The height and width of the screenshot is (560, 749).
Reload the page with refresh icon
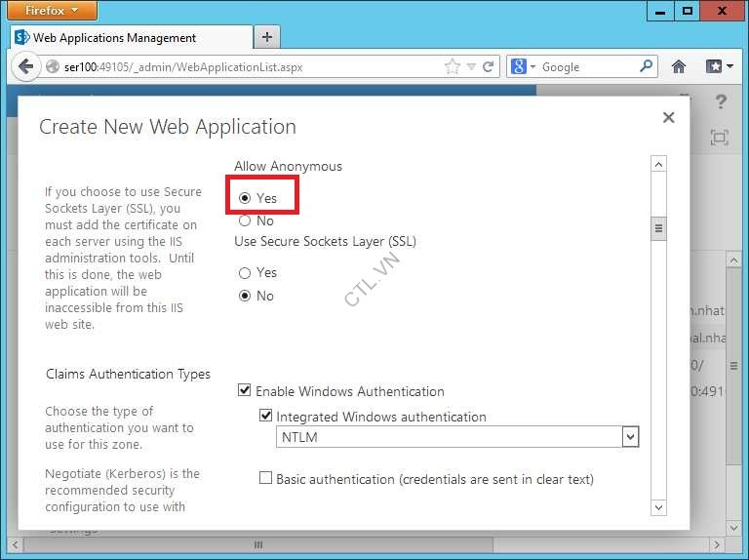(x=489, y=66)
